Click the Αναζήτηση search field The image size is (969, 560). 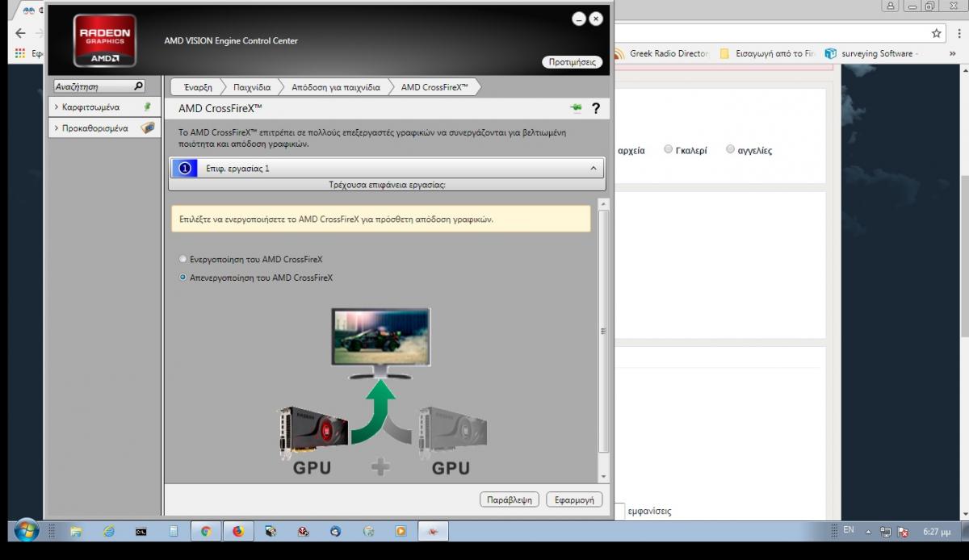(x=92, y=86)
